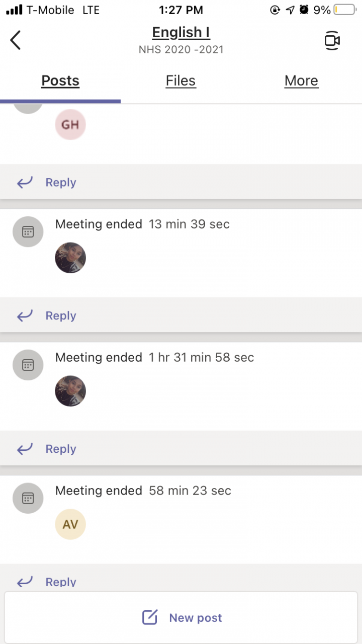The image size is (362, 644).
Task: Tap photo avatar in 13 min meeting
Action: pyautogui.click(x=70, y=258)
